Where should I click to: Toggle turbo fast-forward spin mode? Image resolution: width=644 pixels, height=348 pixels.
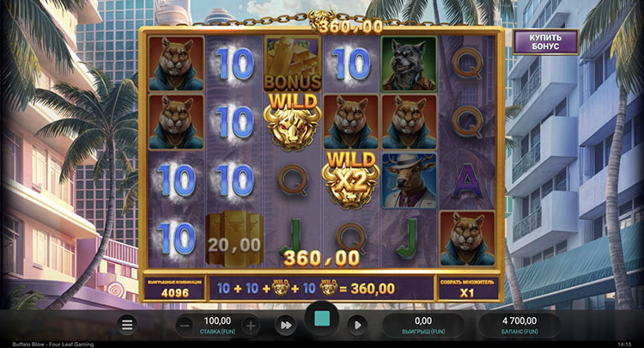point(285,326)
